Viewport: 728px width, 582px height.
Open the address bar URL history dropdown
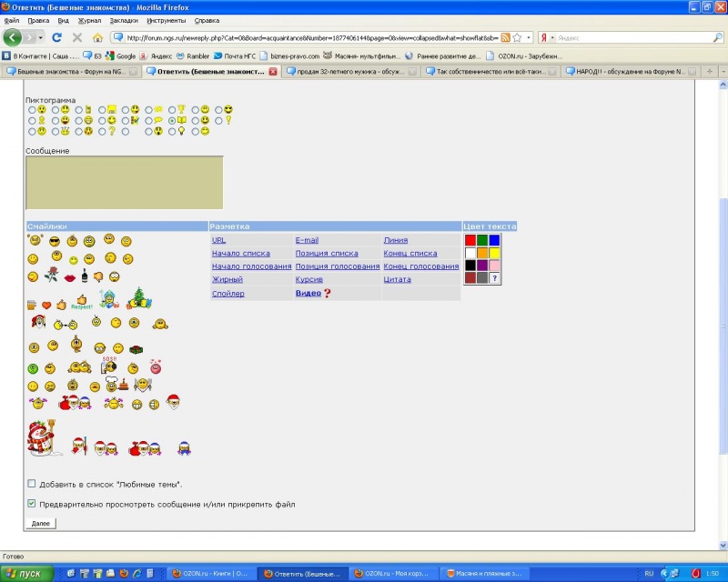pos(527,37)
